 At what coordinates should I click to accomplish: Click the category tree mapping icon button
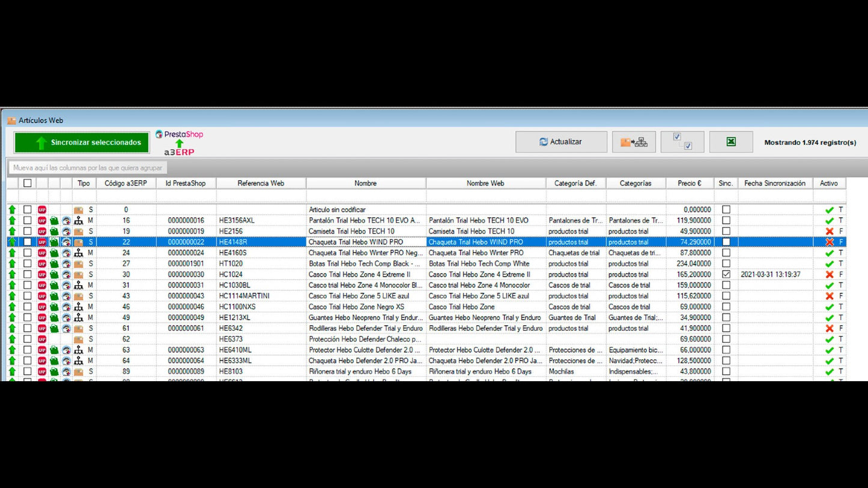tap(634, 142)
